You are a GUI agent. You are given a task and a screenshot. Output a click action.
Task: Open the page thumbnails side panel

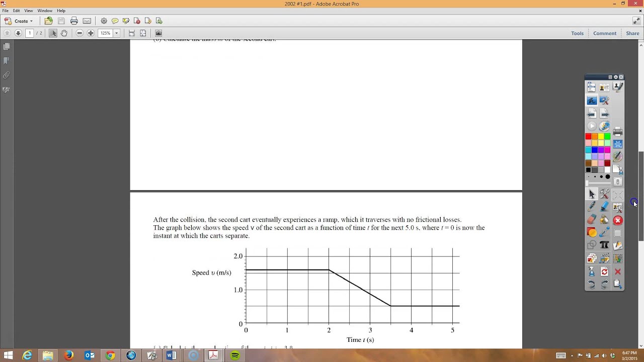click(7, 46)
